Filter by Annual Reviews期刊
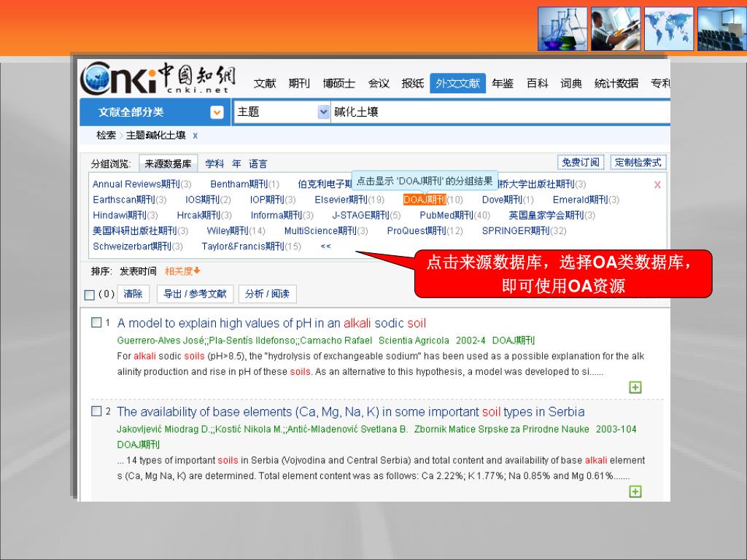747x560 pixels. pyautogui.click(x=136, y=184)
